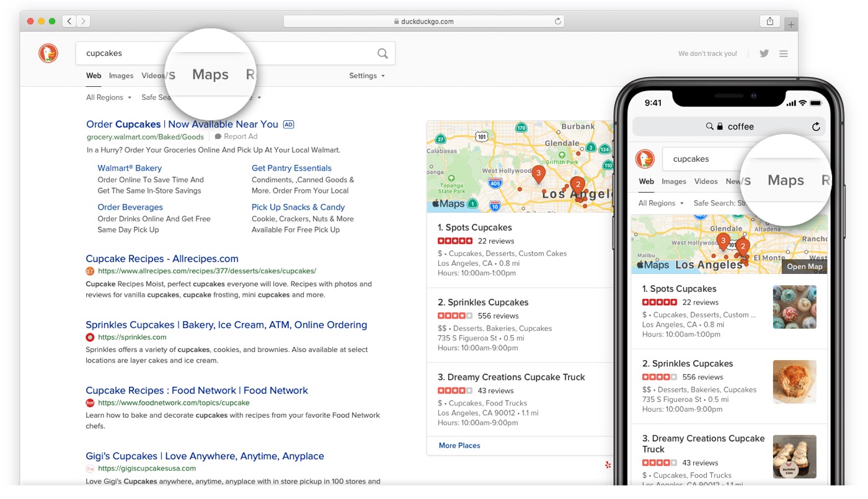Expand the All Regions dropdown on desktop
The width and height of the screenshot is (868, 499).
pyautogui.click(x=108, y=97)
